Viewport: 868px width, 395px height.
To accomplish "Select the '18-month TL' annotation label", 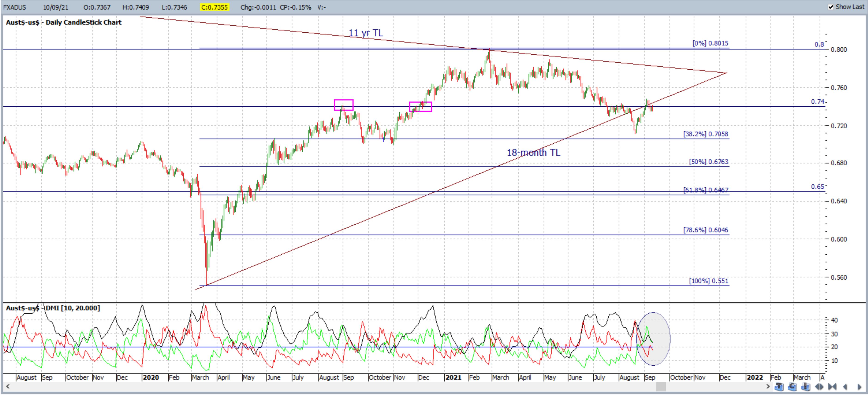I will (x=534, y=153).
